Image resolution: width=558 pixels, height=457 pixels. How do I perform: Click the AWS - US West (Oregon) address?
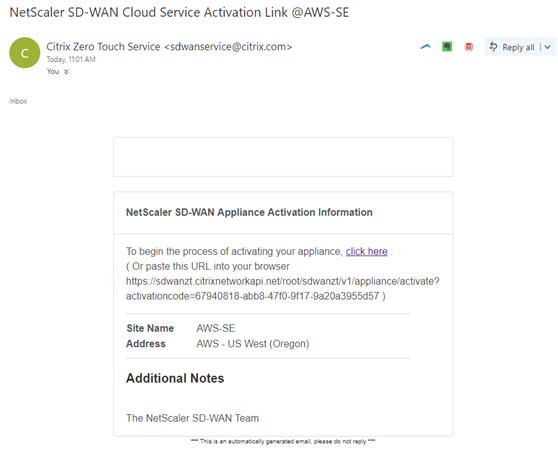[x=253, y=344]
